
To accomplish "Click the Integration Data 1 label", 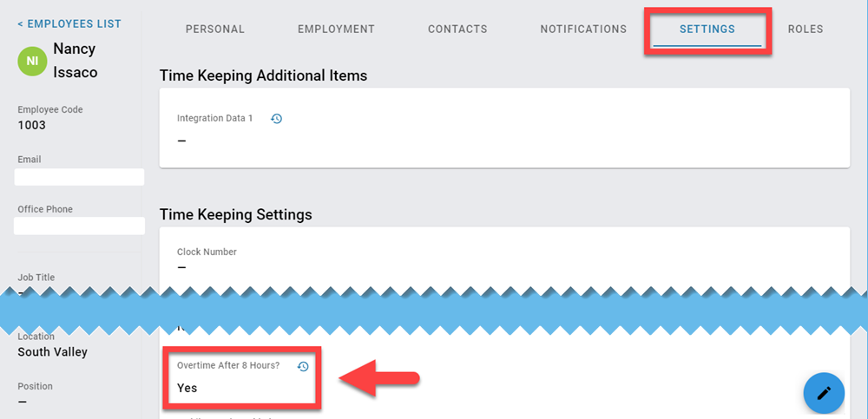I will [214, 119].
